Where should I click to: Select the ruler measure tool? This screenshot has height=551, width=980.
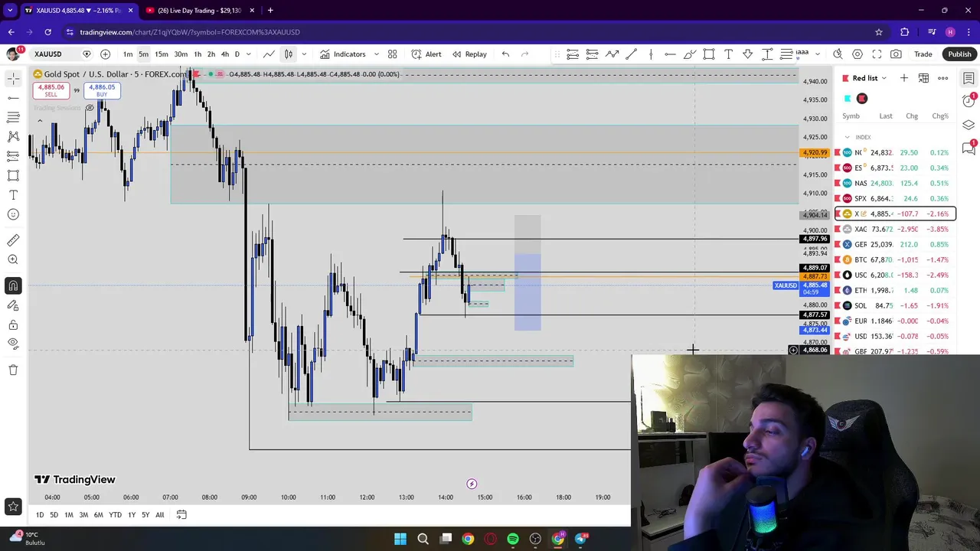click(13, 240)
